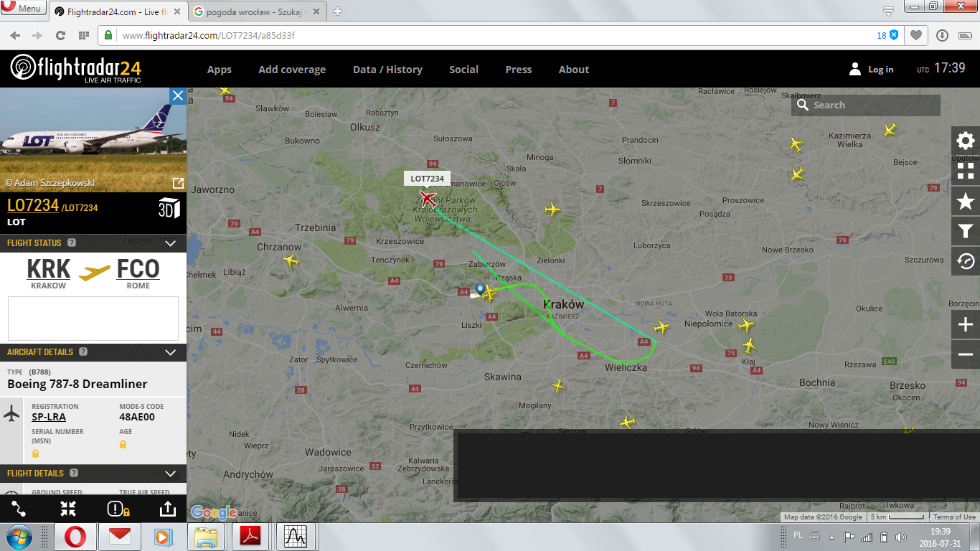Close the flight info panel
Viewport: 980px width, 551px height.
178,95
